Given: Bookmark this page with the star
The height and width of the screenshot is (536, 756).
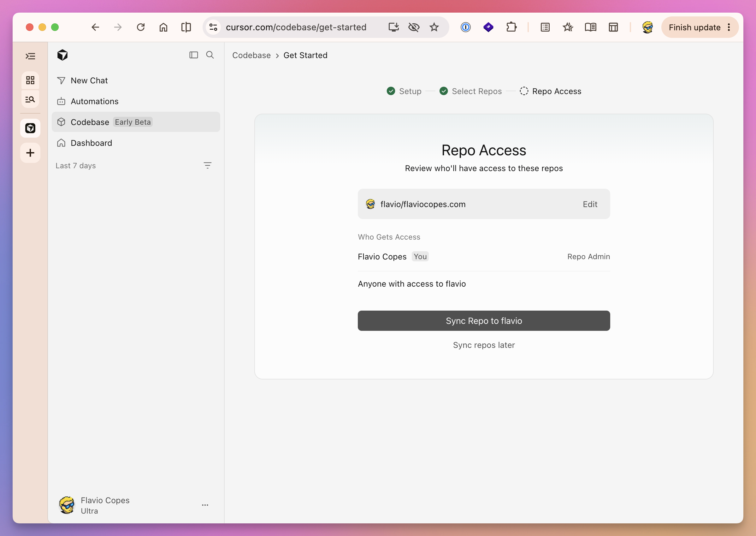Looking at the screenshot, I should (x=434, y=27).
